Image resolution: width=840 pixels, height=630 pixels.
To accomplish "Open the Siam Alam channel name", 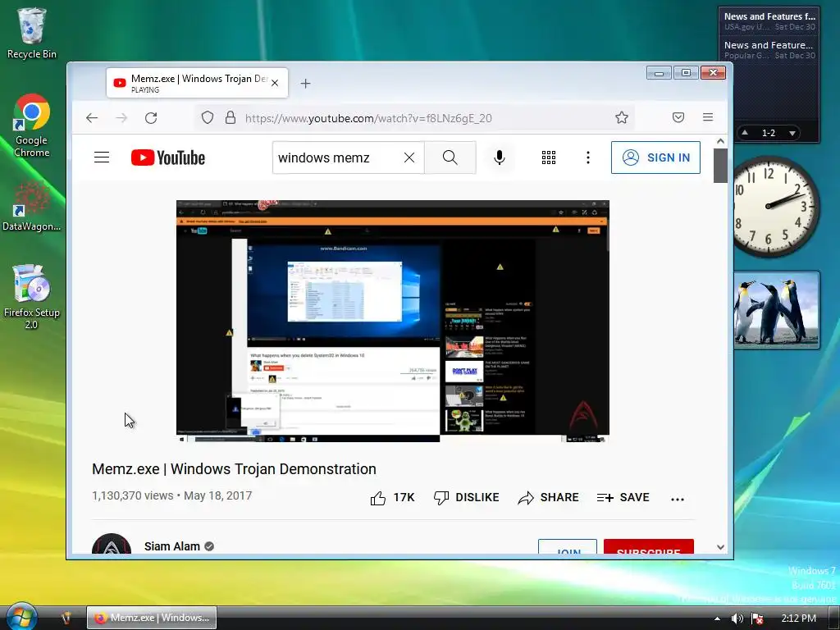I will pyautogui.click(x=172, y=546).
